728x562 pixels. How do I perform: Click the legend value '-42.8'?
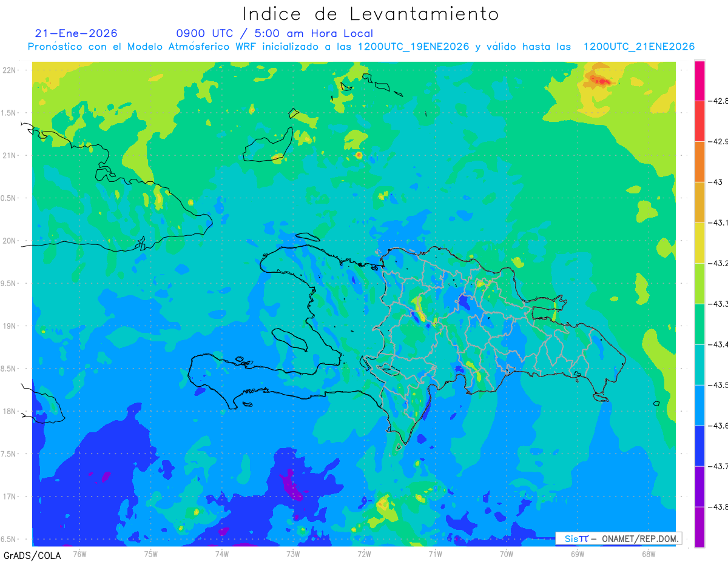718,101
